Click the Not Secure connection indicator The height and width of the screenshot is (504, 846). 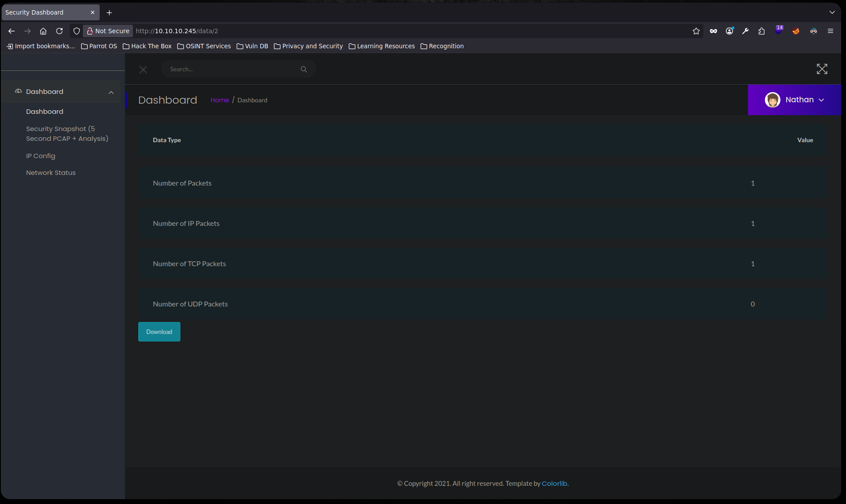click(x=108, y=31)
